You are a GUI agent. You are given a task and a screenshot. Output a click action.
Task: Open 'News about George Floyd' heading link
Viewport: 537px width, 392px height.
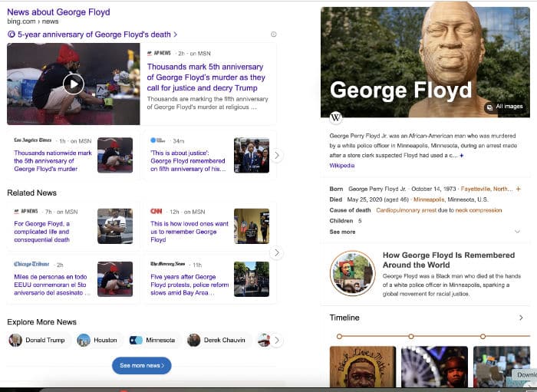click(58, 12)
